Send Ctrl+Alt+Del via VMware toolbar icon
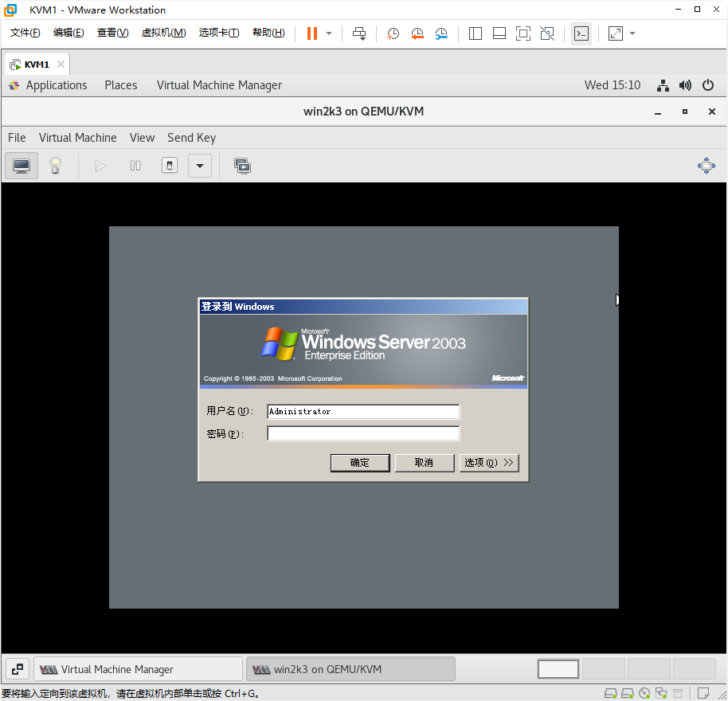Screen dimensions: 728x701 (359, 33)
